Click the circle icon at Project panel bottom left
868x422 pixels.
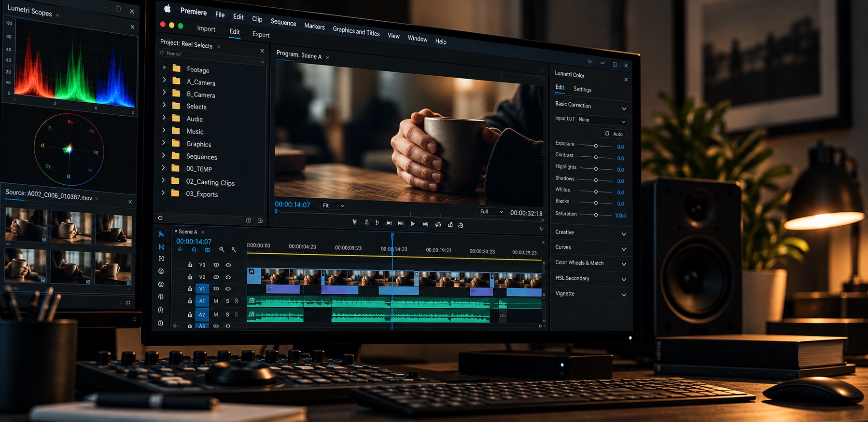point(160,218)
